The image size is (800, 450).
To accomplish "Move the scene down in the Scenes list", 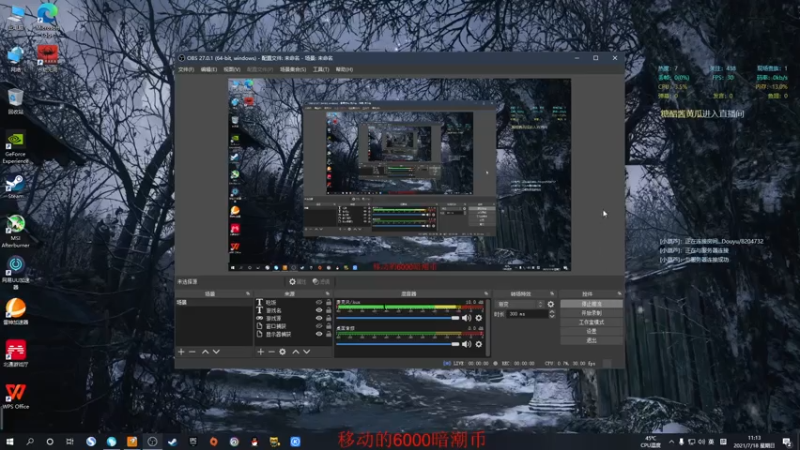I will pyautogui.click(x=216, y=352).
